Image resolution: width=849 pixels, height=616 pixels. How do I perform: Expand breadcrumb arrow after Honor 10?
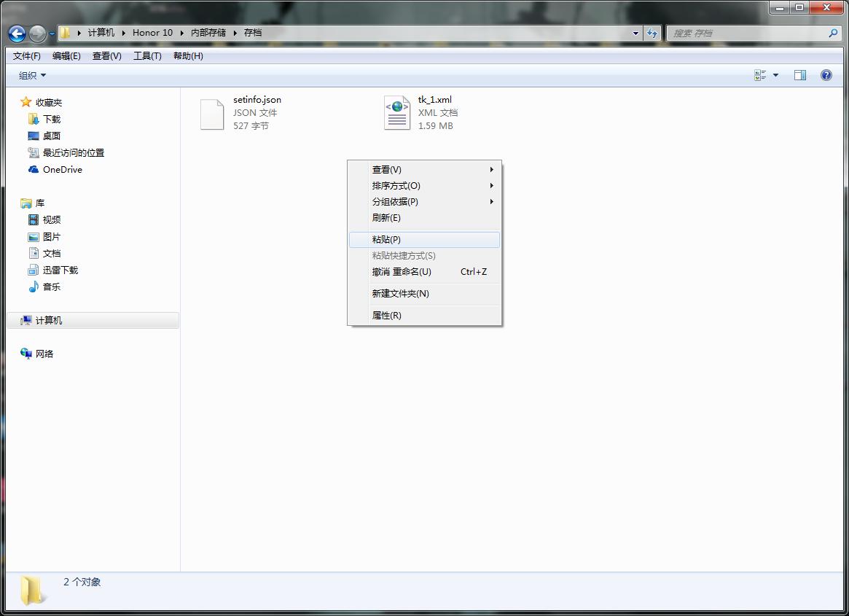tap(182, 33)
